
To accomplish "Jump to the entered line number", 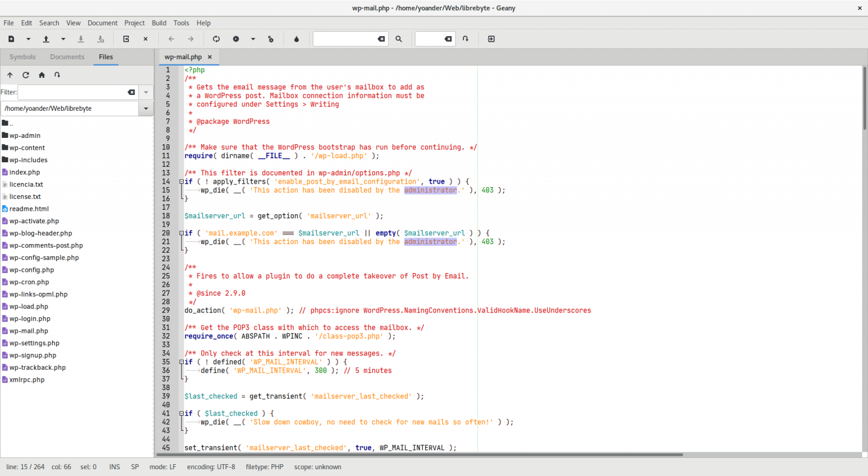I will (465, 38).
